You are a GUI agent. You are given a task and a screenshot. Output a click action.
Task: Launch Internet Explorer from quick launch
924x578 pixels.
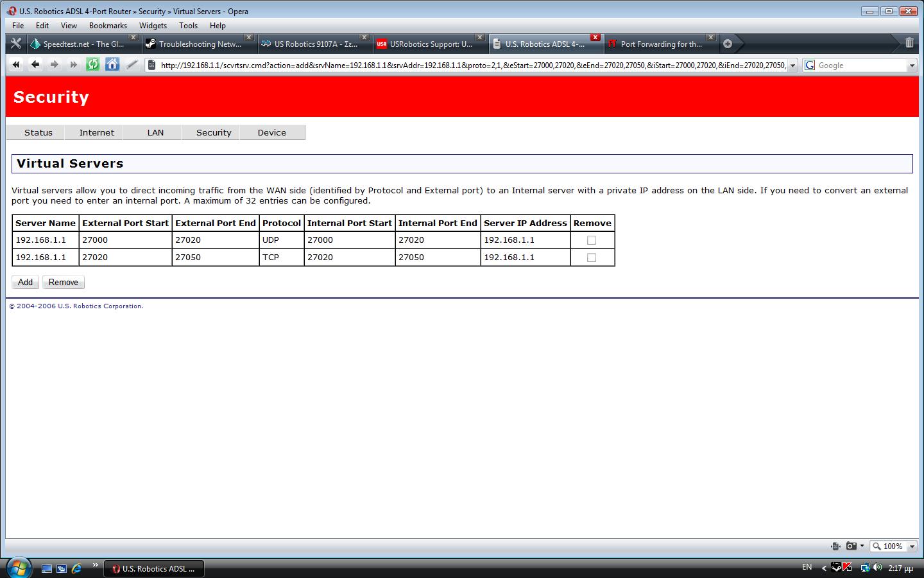pos(76,568)
